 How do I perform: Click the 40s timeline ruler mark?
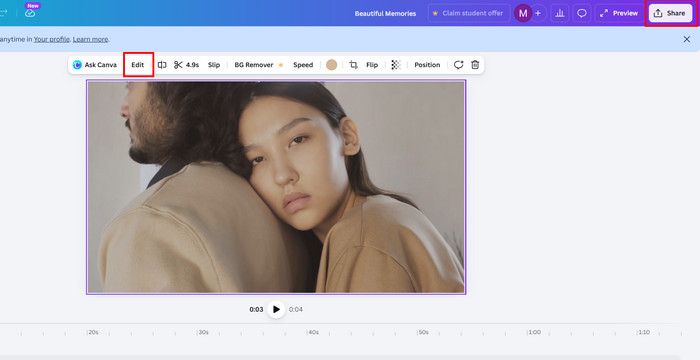pyautogui.click(x=312, y=332)
